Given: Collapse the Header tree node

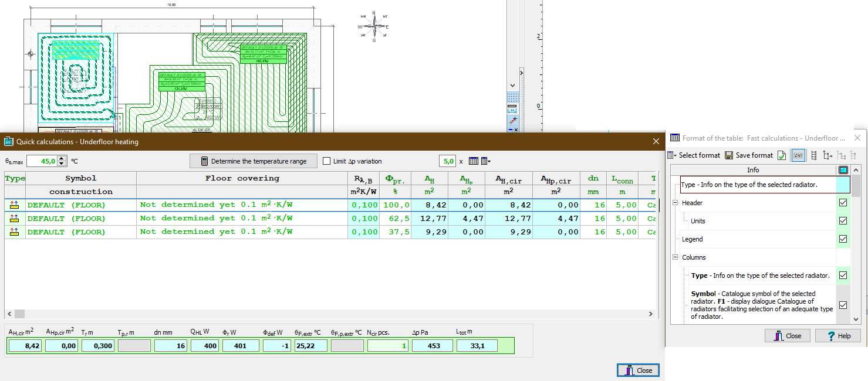Looking at the screenshot, I should pos(674,203).
